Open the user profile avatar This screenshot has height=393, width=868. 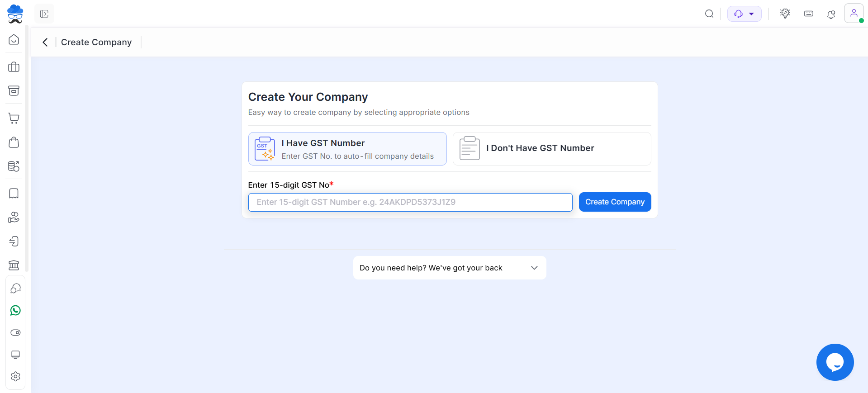(x=854, y=14)
